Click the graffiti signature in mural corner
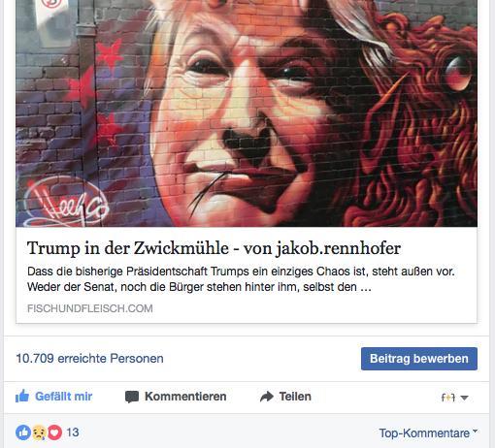 (x=66, y=202)
